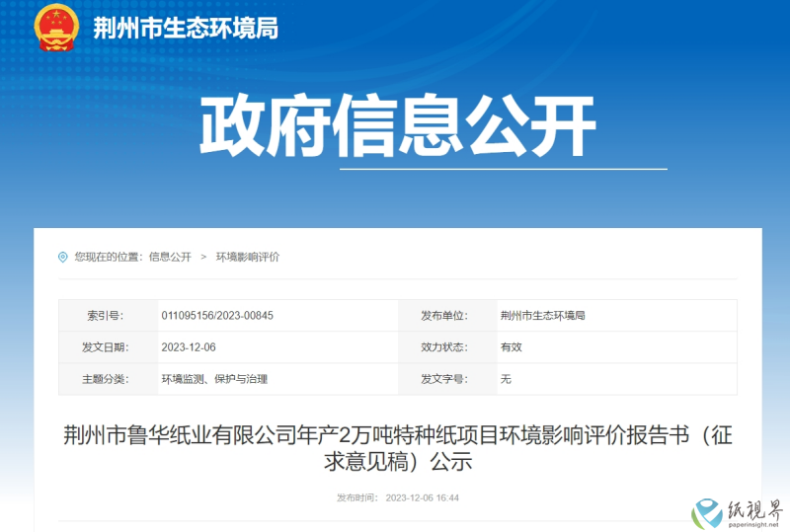Click the 您现在的位置 breadcrumb label
This screenshot has height=532, width=790.
pyautogui.click(x=109, y=257)
